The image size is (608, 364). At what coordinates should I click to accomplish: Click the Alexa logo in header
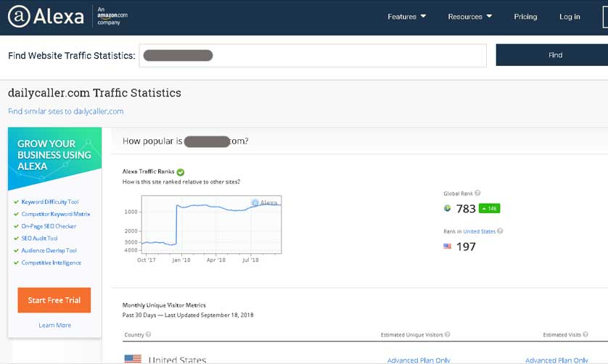[46, 17]
